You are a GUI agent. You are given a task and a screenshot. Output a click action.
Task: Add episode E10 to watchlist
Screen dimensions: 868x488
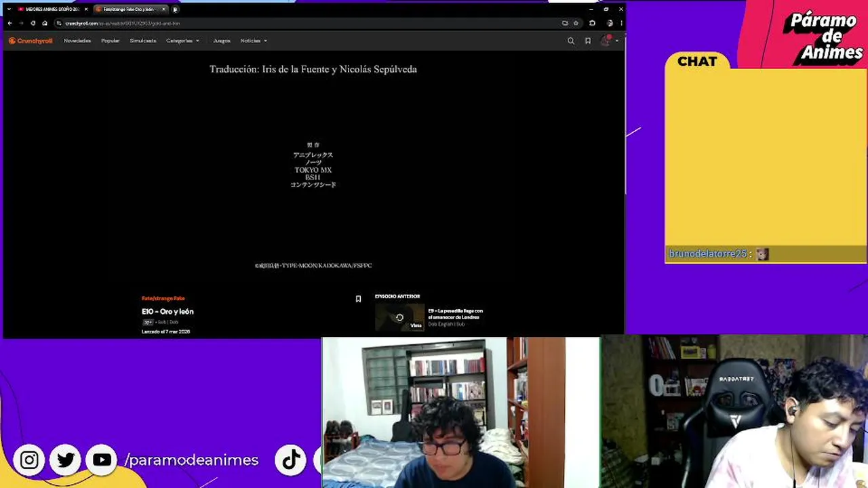(x=358, y=299)
